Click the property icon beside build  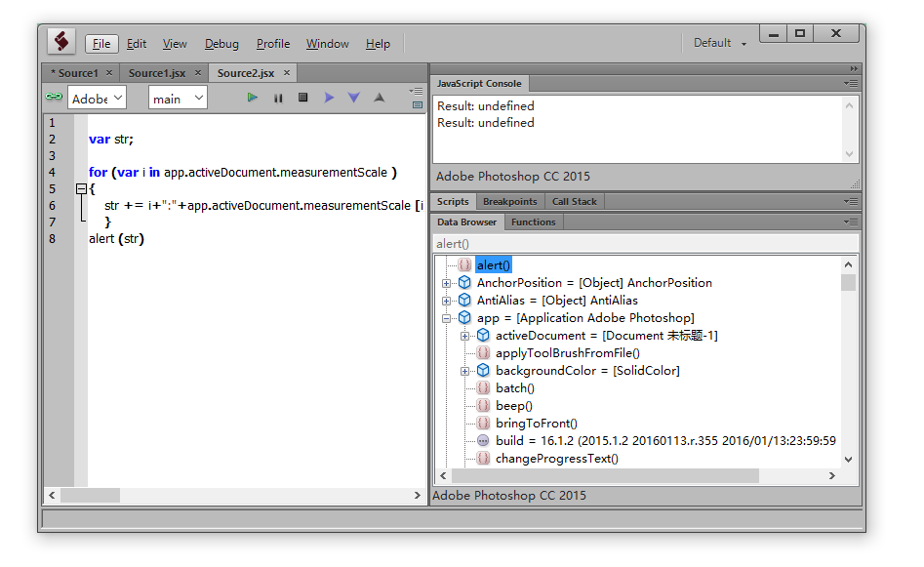pos(483,440)
